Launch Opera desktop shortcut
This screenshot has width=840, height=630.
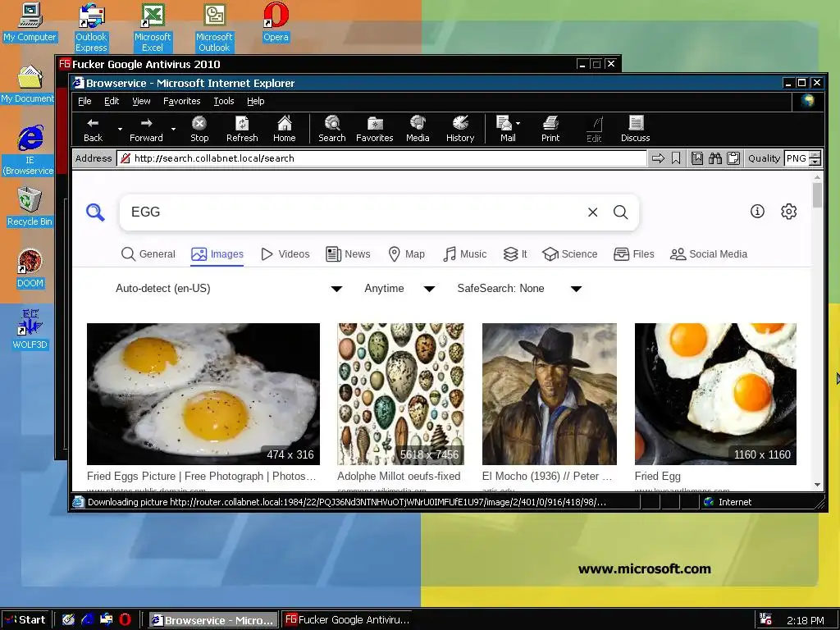click(x=276, y=22)
